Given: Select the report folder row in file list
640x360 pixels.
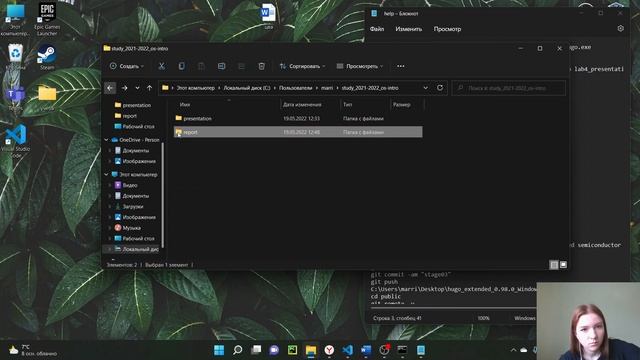Looking at the screenshot, I should [x=298, y=132].
